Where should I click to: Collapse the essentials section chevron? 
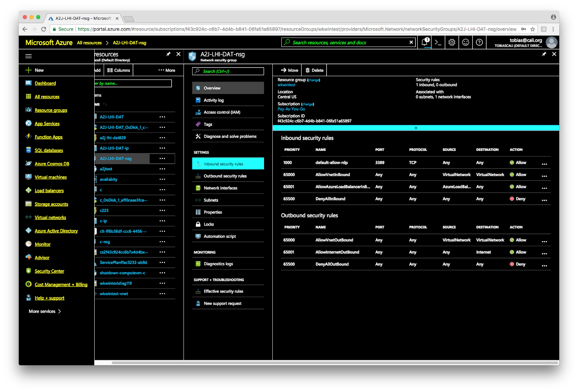tap(416, 128)
